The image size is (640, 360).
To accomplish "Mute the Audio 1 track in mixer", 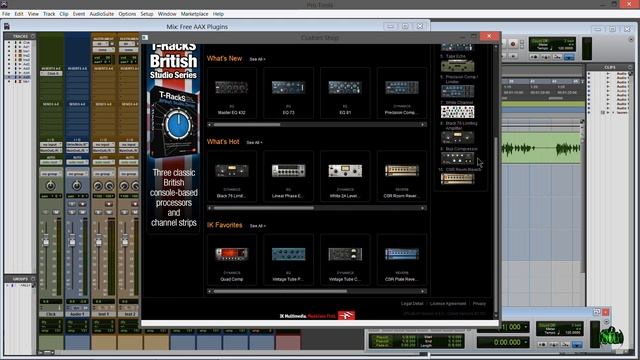I will point(82,212).
